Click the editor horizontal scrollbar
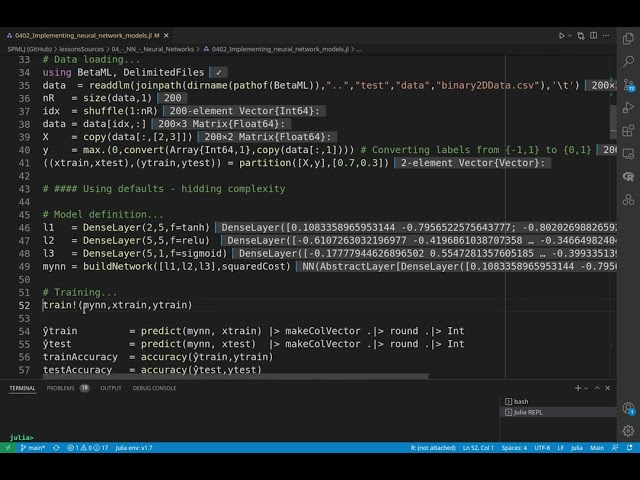Viewport: 640px width, 480px height. coord(236,376)
